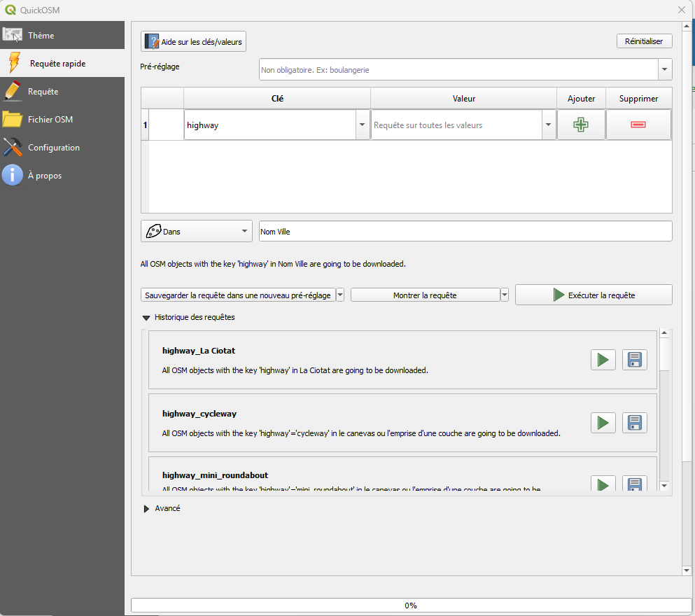The image size is (695, 616).
Task: Select row number 1 header
Action: tap(145, 125)
